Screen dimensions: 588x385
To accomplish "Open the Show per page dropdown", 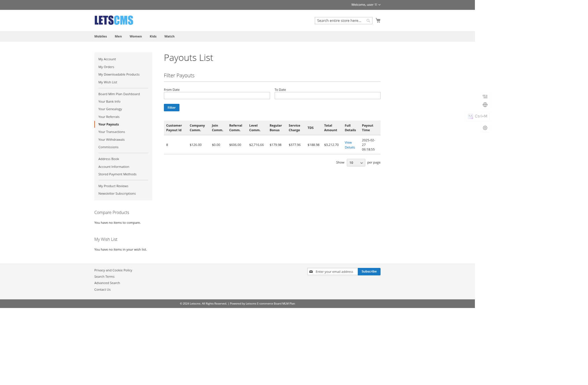I will pyautogui.click(x=356, y=163).
